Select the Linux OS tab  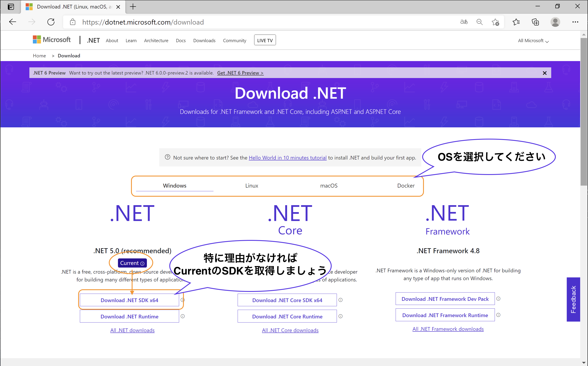[252, 186]
